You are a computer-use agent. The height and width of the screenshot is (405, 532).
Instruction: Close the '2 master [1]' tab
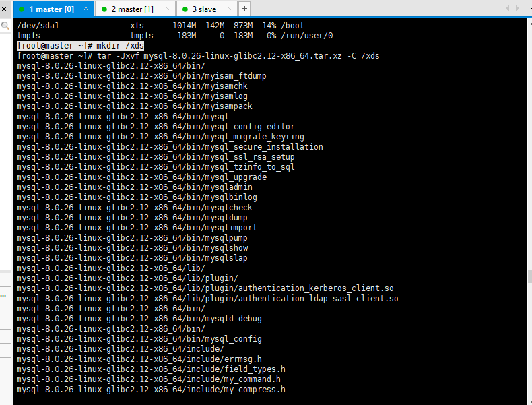click(167, 9)
